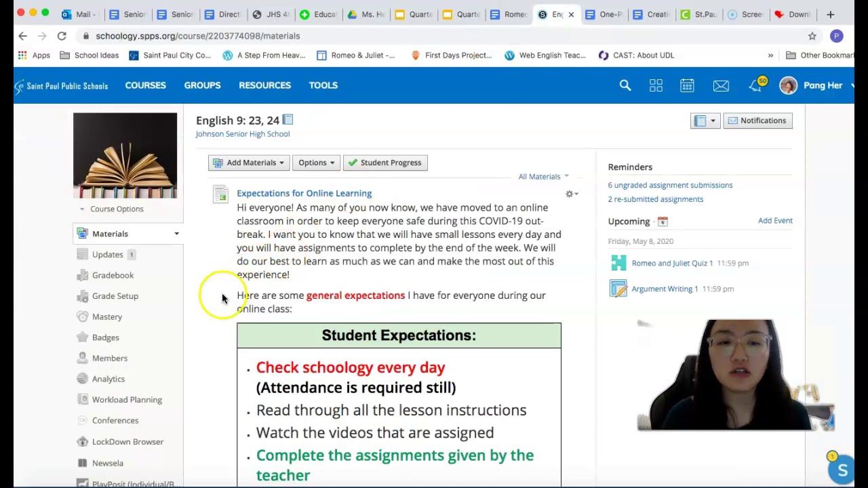Image resolution: width=868 pixels, height=488 pixels.
Task: Click Add Event link
Action: tap(775, 220)
